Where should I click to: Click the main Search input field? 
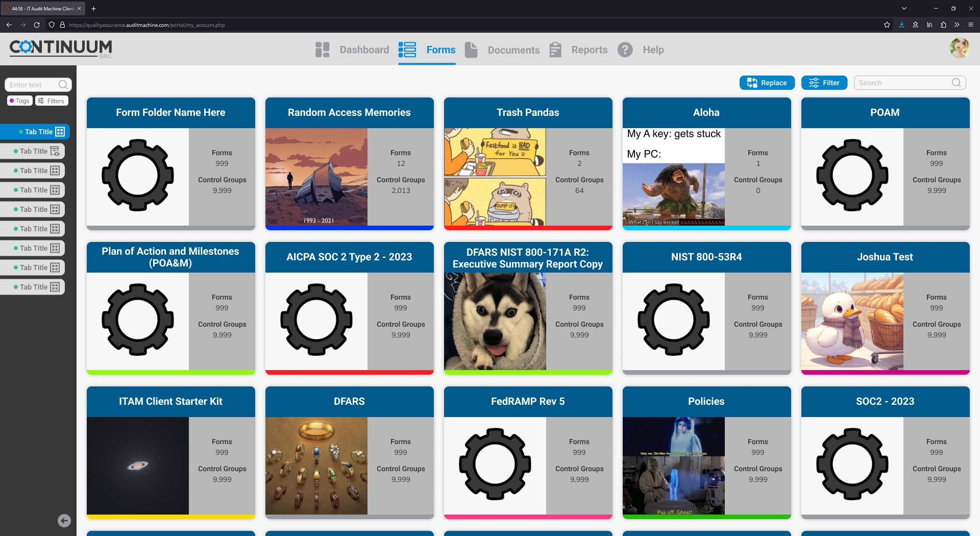point(903,83)
